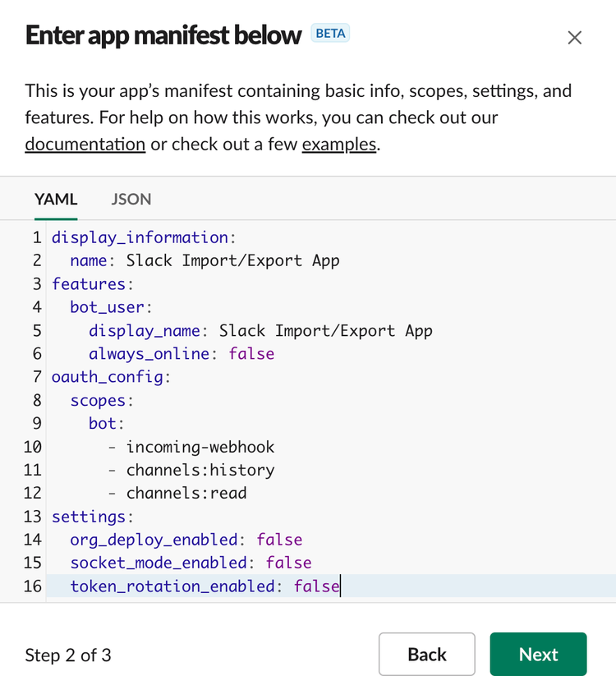This screenshot has height=699, width=616.
Task: Select the YAML tab
Action: click(x=56, y=200)
